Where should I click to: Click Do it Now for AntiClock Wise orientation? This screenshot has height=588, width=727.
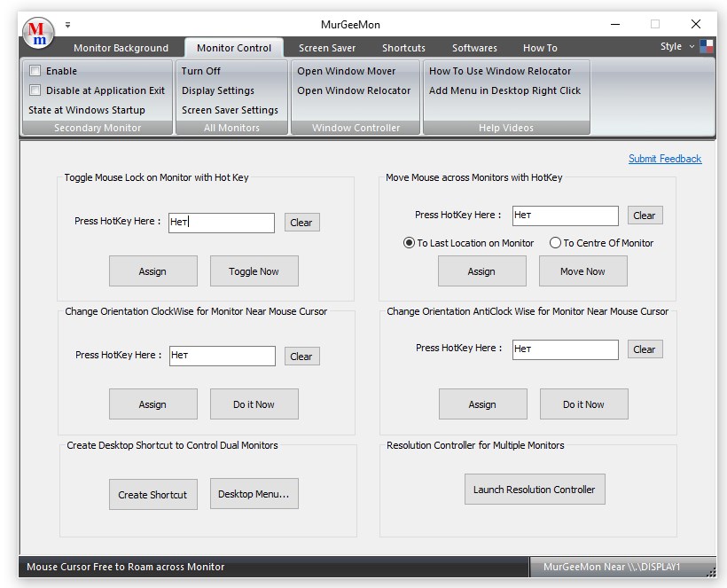coord(583,404)
